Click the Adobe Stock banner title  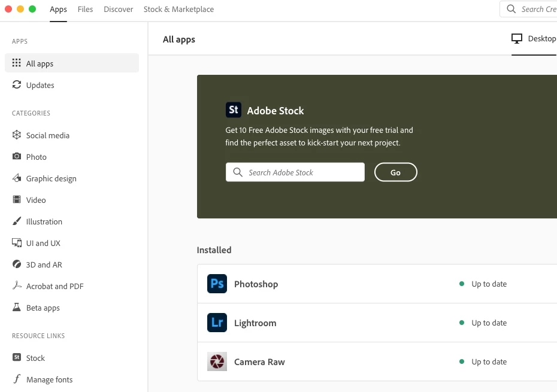[276, 111]
